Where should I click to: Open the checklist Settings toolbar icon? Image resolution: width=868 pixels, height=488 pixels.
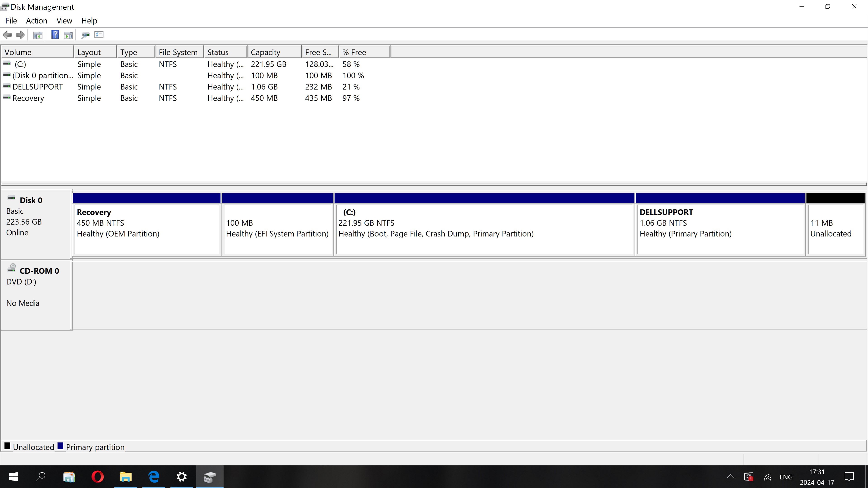pos(99,35)
